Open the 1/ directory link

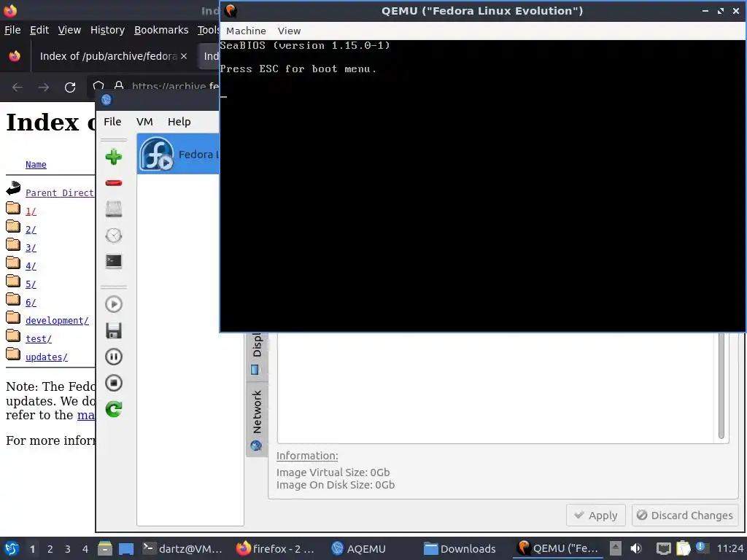(31, 211)
